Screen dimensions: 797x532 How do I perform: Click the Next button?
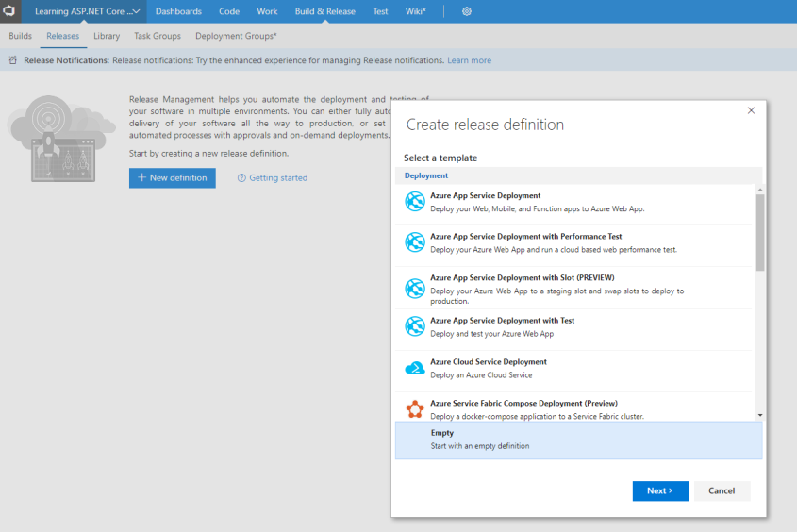point(661,490)
